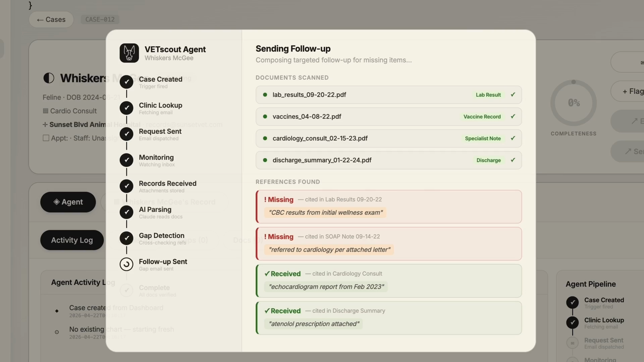644x362 pixels.
Task: Click the 0% completeness ring
Action: point(574,103)
